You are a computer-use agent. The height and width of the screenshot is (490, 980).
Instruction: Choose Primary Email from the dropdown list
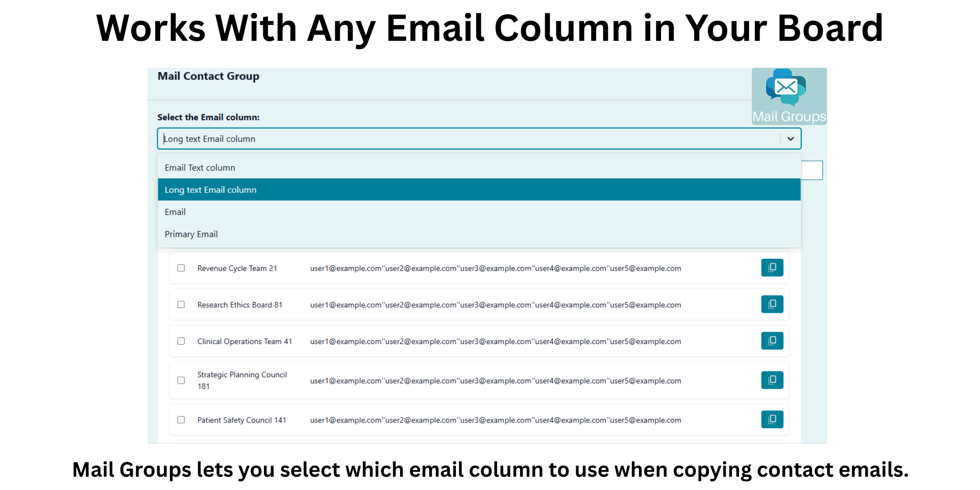click(x=191, y=234)
